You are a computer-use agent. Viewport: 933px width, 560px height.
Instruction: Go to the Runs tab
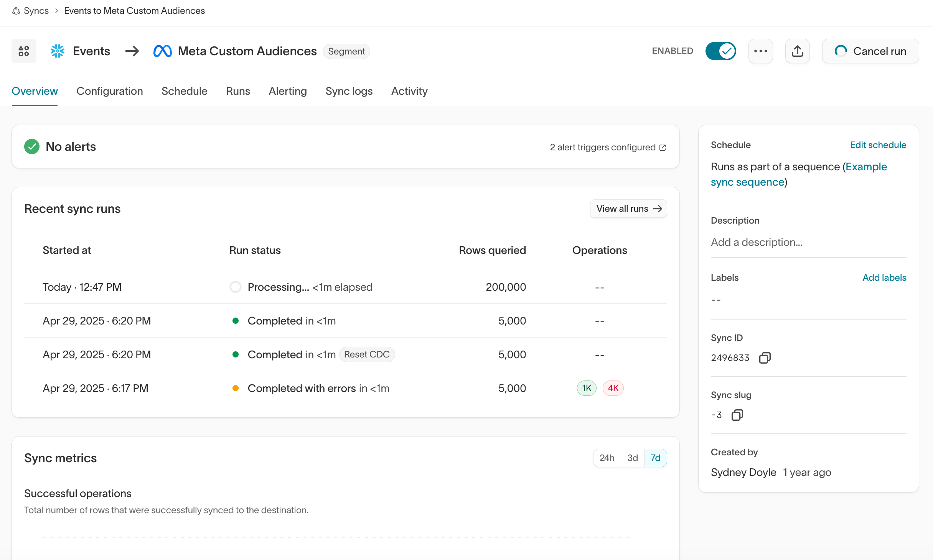[238, 91]
